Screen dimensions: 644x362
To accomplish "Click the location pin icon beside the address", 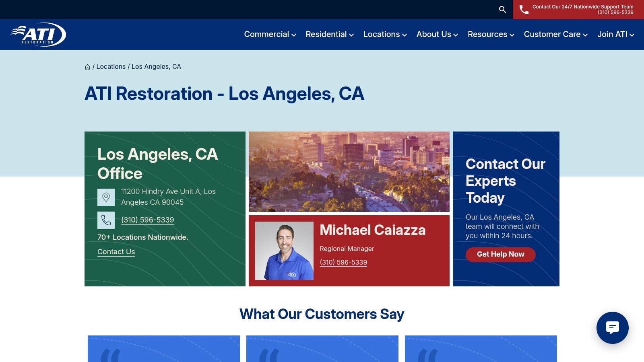I will click(106, 197).
